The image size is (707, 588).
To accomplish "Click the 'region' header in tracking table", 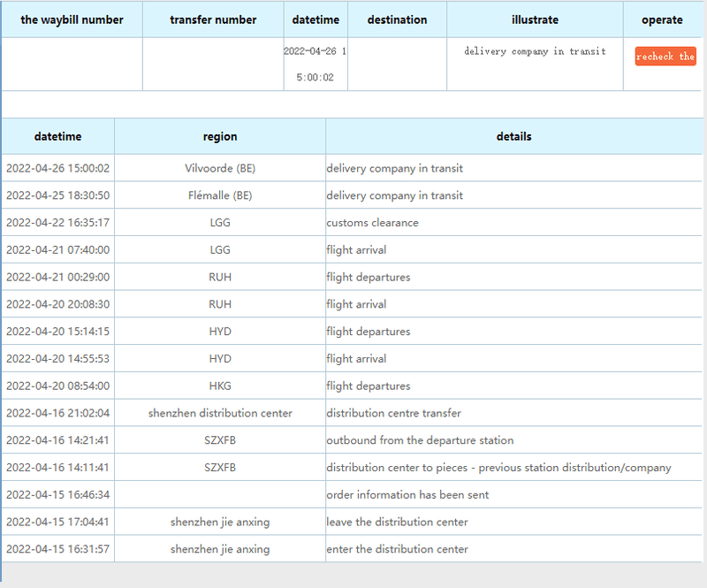I will [220, 136].
